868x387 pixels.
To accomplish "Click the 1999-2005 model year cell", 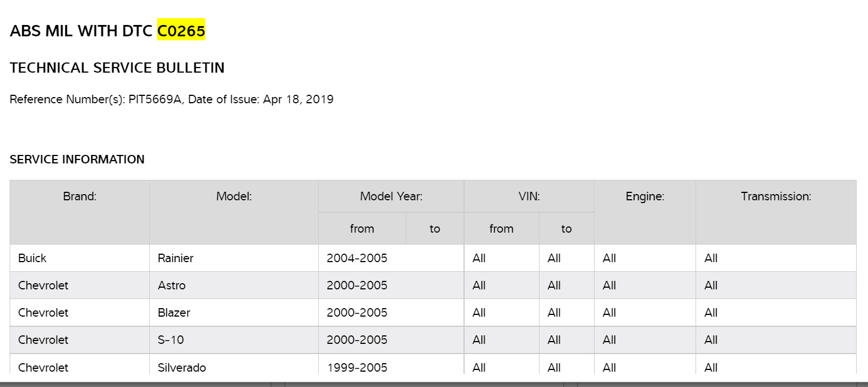I will point(357,367).
